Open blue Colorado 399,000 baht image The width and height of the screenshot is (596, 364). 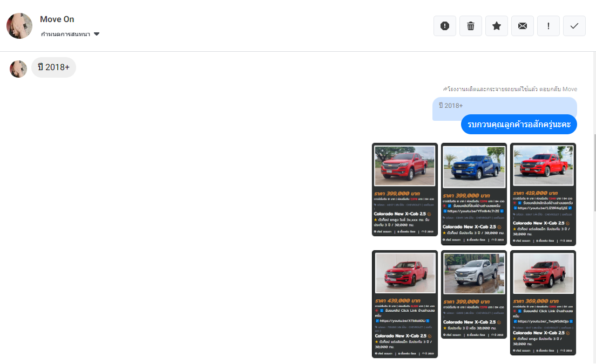(474, 194)
